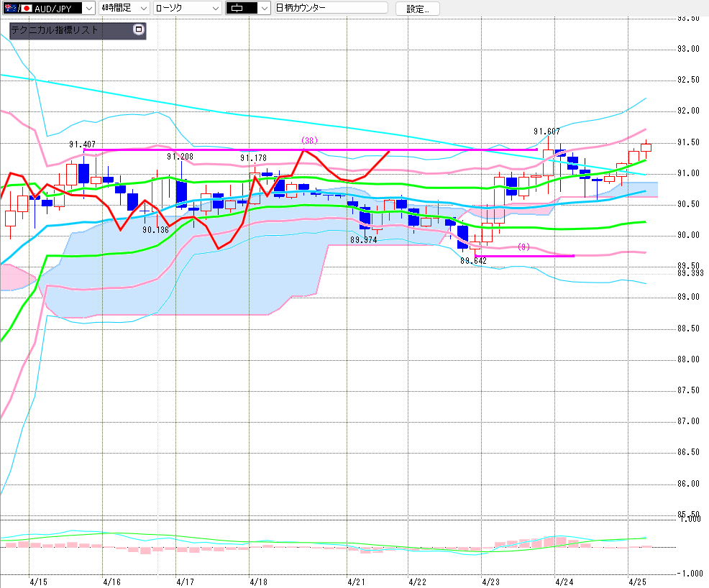Click the 91.607 high price label
This screenshot has width=709, height=588.
(x=546, y=132)
